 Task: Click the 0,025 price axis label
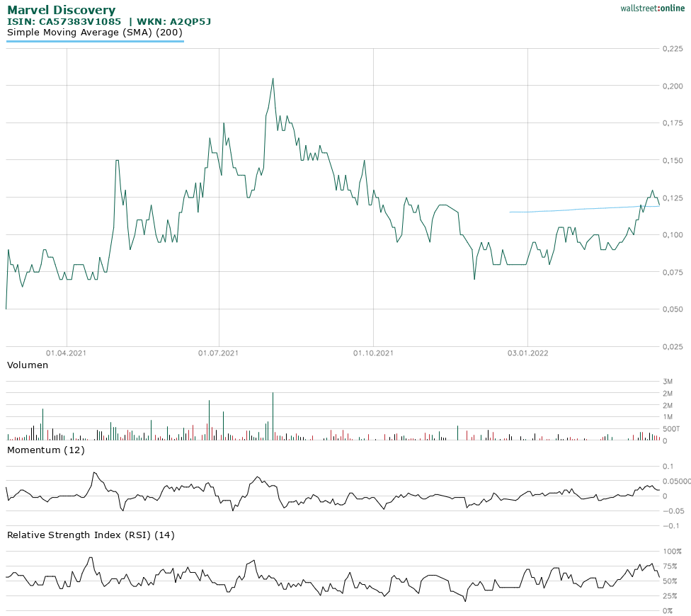click(673, 347)
